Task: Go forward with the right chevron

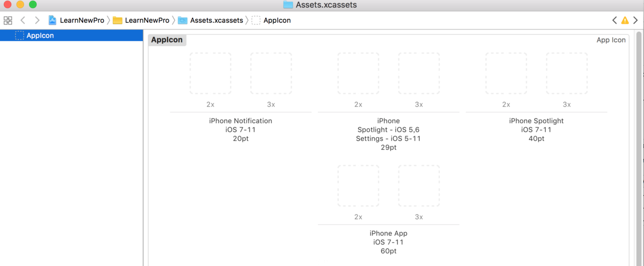Action: coord(37,20)
